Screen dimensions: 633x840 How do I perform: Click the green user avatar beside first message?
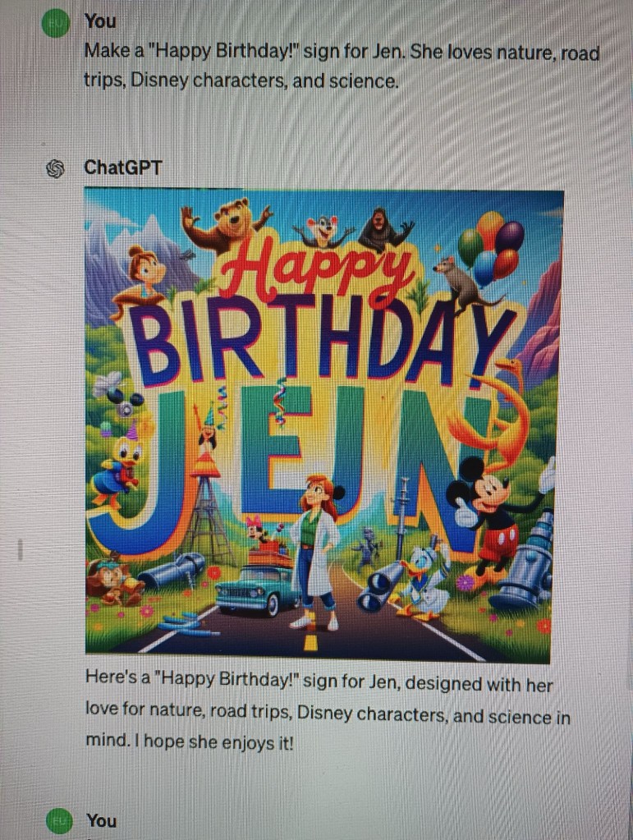55,24
